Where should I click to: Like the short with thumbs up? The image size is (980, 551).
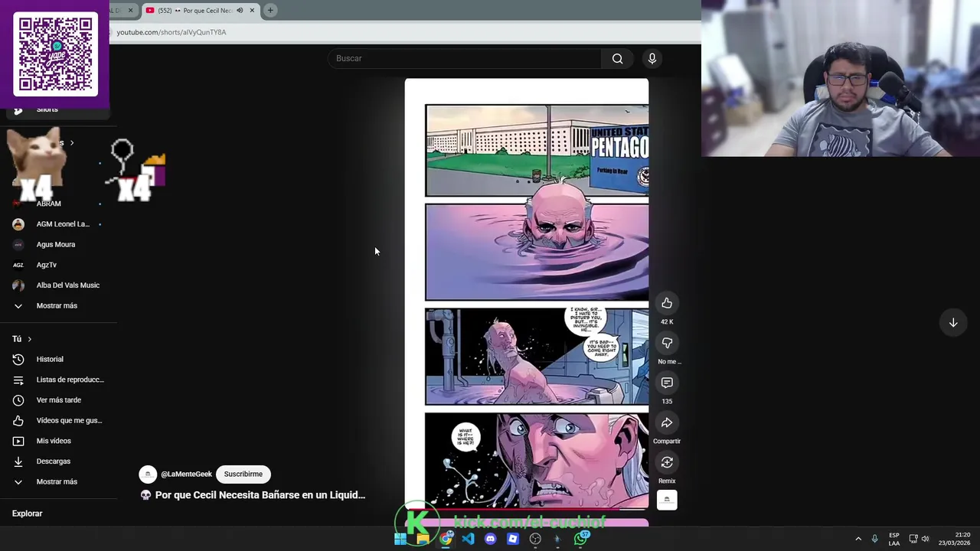point(667,303)
